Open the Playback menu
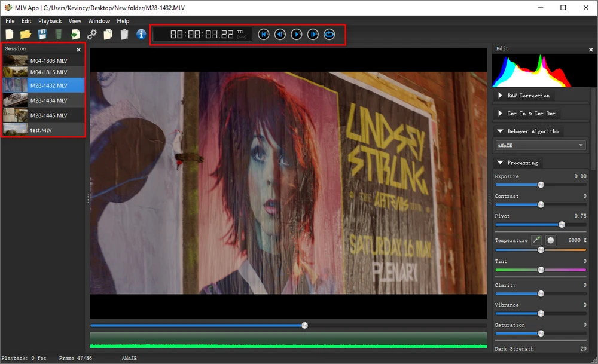Screen dimensions: 598x364 [x=50, y=20]
